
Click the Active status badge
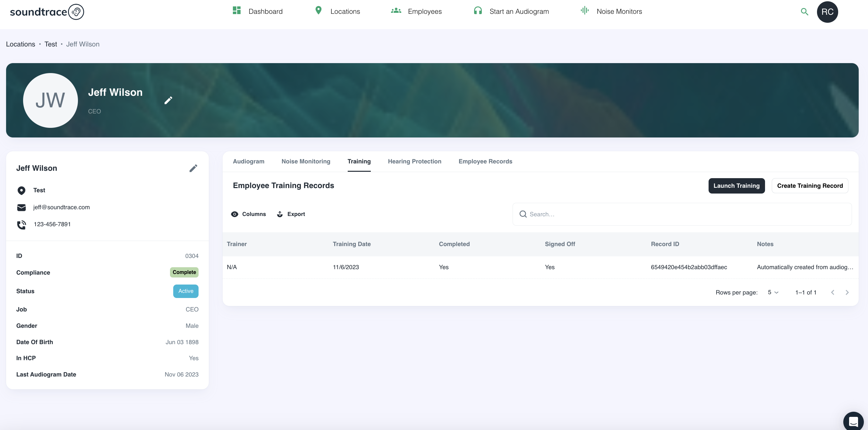point(186,291)
